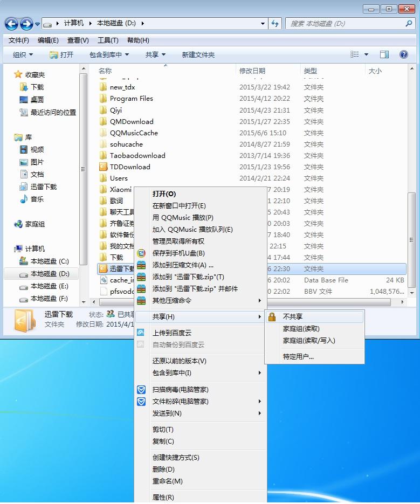The height and width of the screenshot is (504, 420).
Task: Change view with the view icon
Action: coord(354,54)
